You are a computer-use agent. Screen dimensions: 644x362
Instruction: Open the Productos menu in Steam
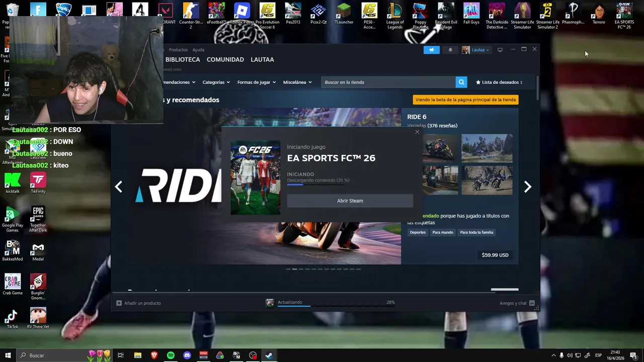tap(178, 50)
